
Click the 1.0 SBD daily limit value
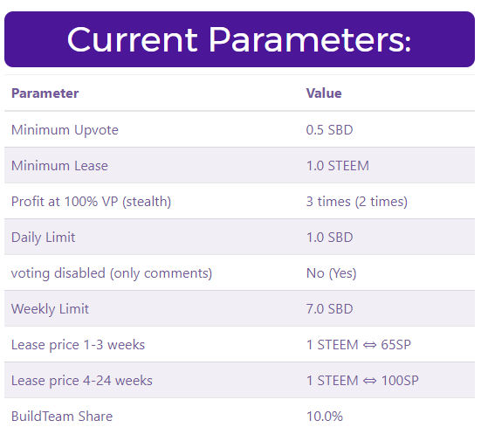[329, 238]
